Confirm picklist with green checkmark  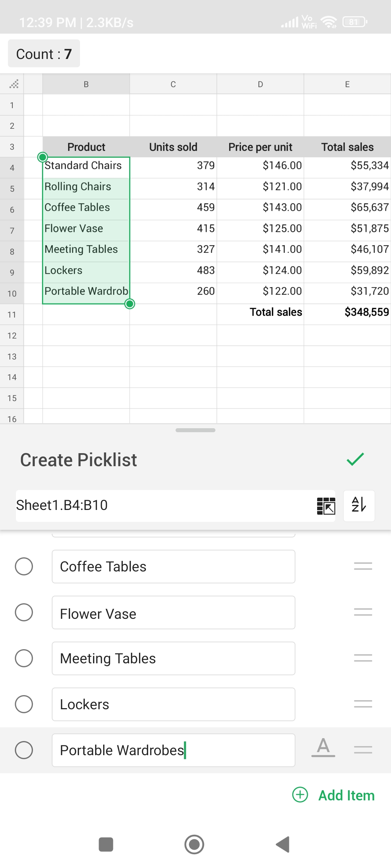tap(355, 459)
